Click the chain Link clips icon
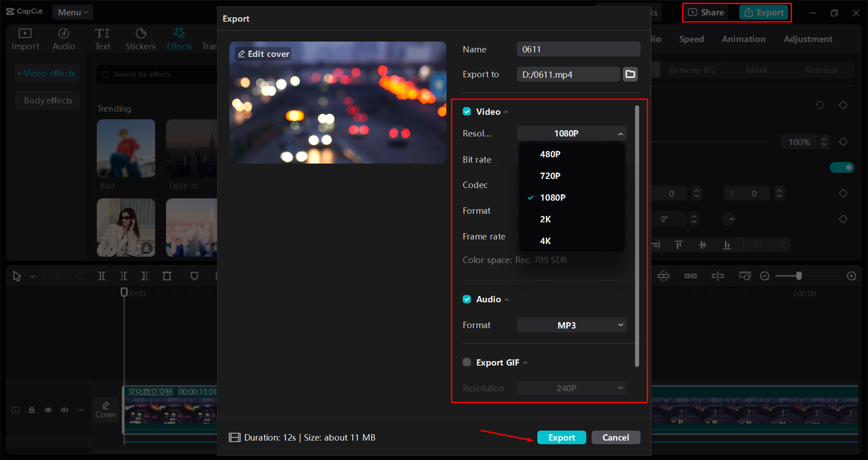This screenshot has height=460, width=868. (x=690, y=276)
